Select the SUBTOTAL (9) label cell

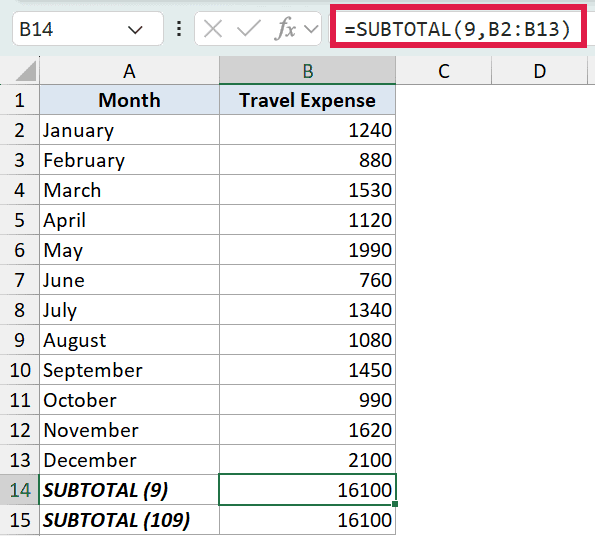(129, 490)
